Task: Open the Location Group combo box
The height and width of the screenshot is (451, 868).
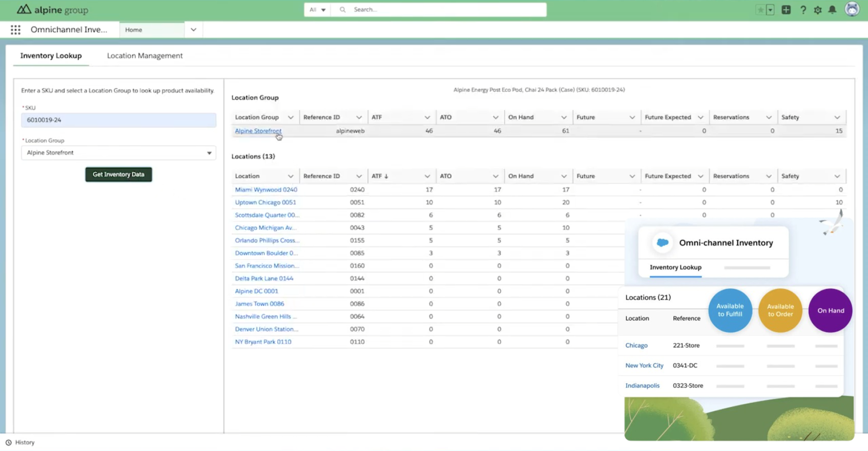Action: click(x=119, y=153)
